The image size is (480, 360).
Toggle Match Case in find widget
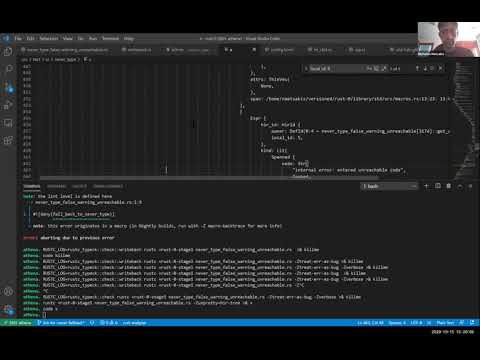click(x=369, y=68)
